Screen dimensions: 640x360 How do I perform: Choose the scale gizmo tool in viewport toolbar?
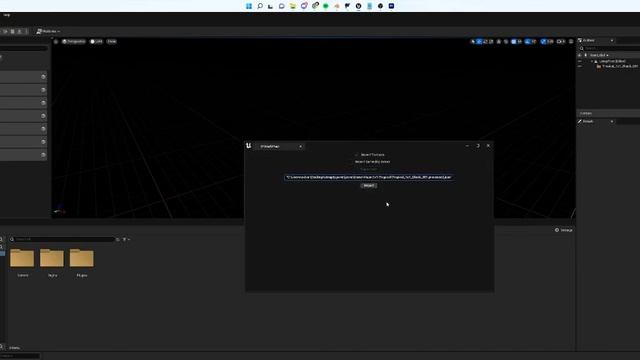click(491, 42)
